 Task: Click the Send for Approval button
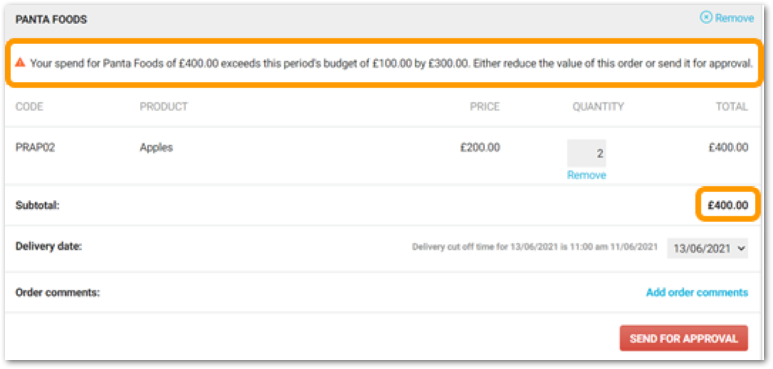[684, 338]
